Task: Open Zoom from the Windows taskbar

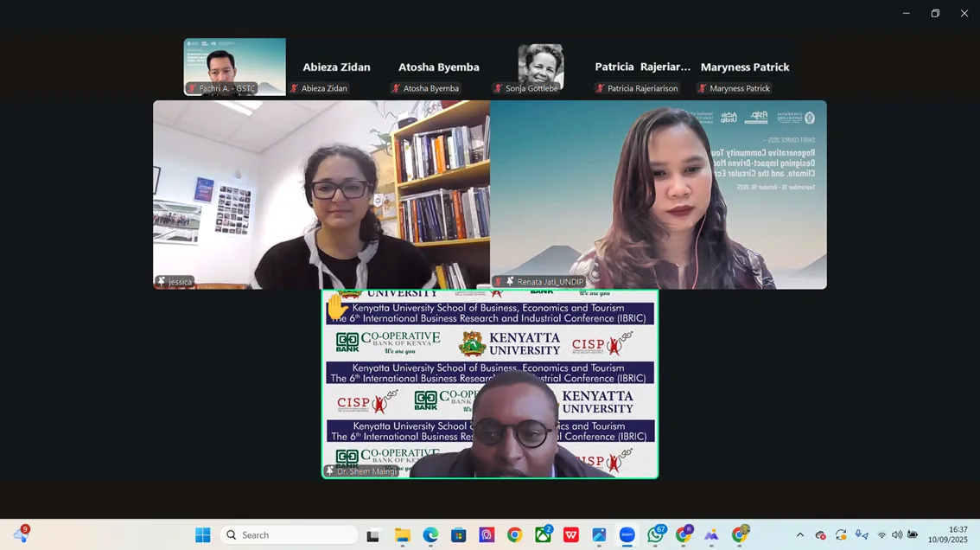Action: 627,535
